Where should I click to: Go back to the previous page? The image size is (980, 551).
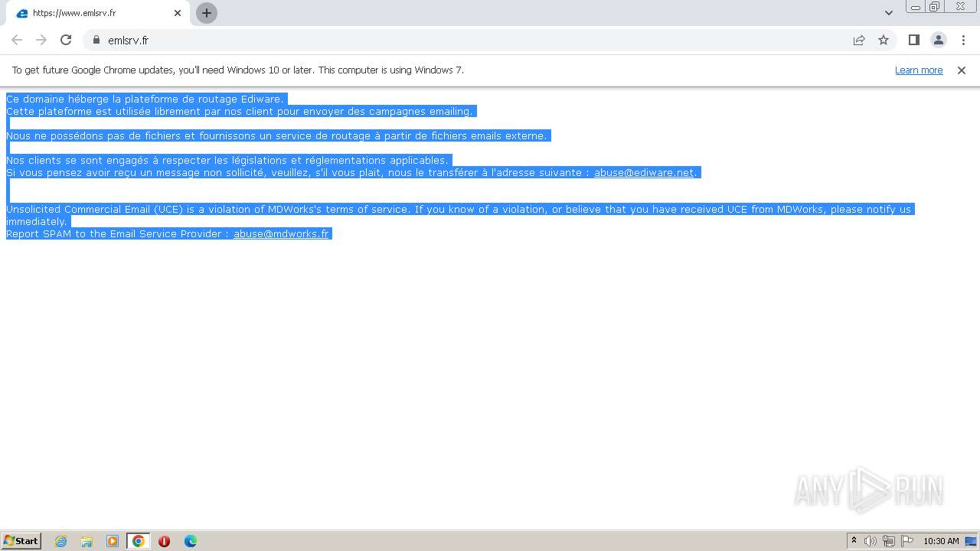click(17, 40)
